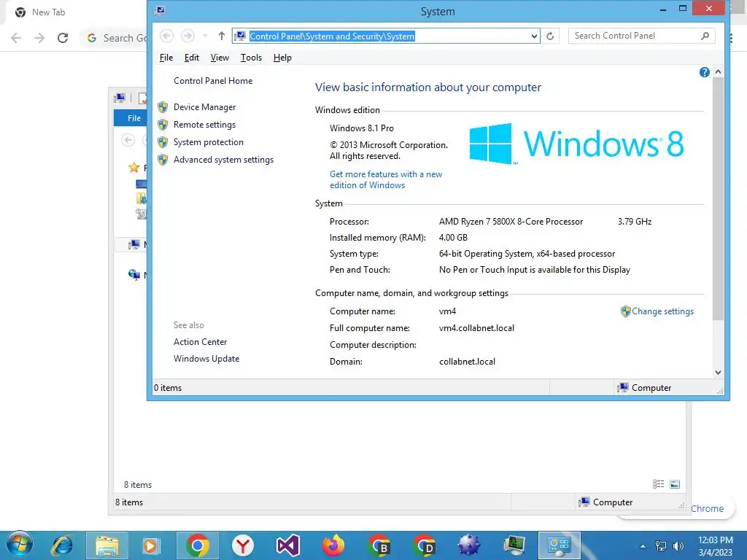
Task: Expand the address bar history dropdown
Action: tap(534, 36)
